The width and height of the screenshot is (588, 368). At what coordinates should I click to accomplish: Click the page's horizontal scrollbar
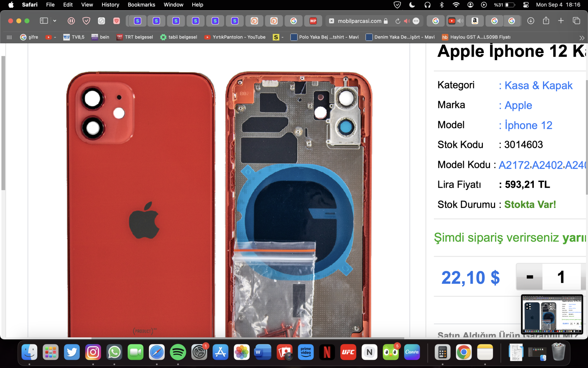coord(248,338)
